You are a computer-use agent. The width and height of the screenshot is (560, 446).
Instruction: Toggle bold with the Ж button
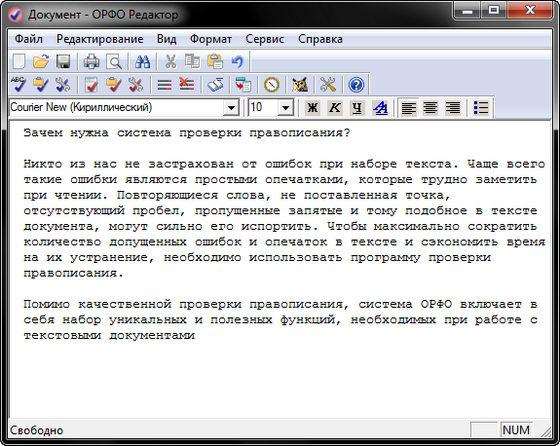(312, 107)
